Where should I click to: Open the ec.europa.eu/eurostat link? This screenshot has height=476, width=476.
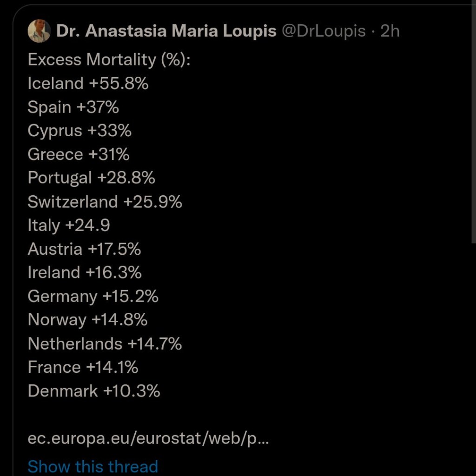click(x=148, y=439)
